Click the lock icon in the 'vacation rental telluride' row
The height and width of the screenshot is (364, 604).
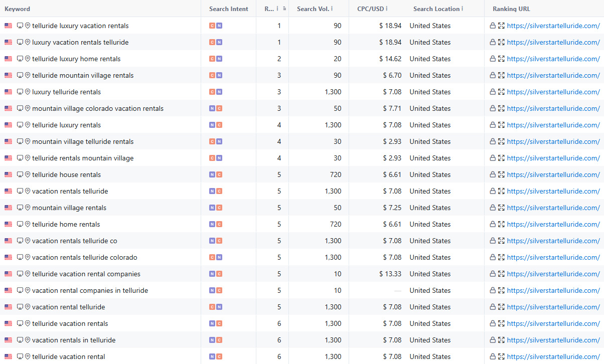(493, 307)
